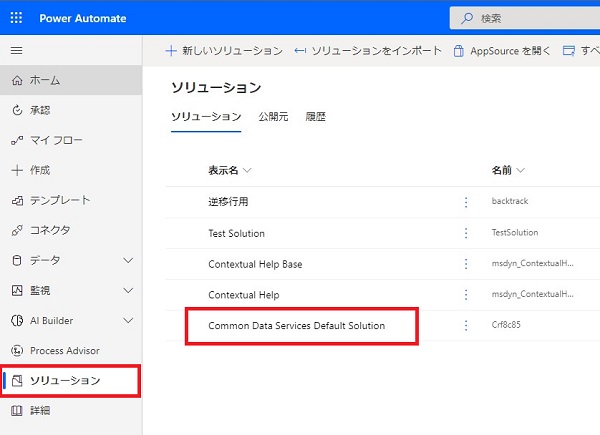Screen dimensions: 600x435
Task: Select ソリューション in the sidebar
Action: pyautogui.click(x=71, y=381)
